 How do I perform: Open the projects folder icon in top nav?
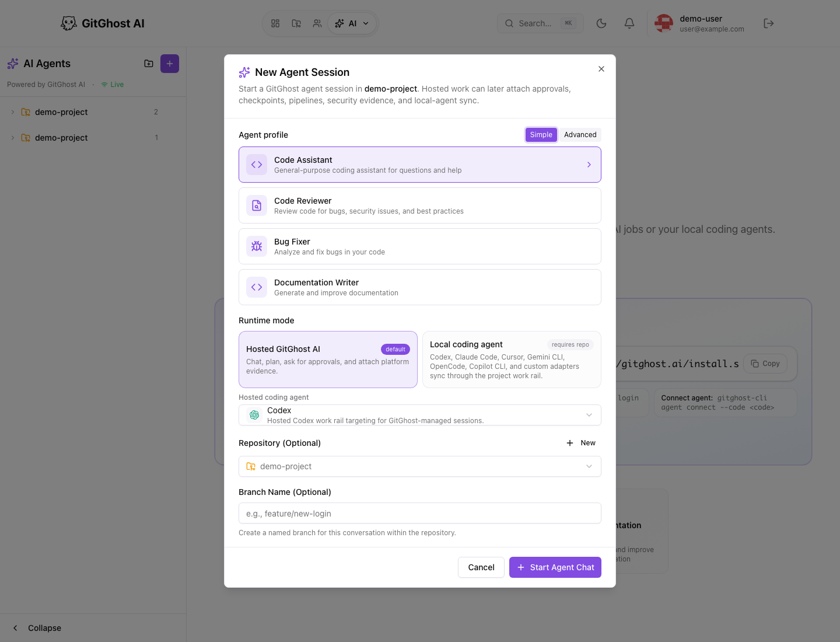pos(296,23)
